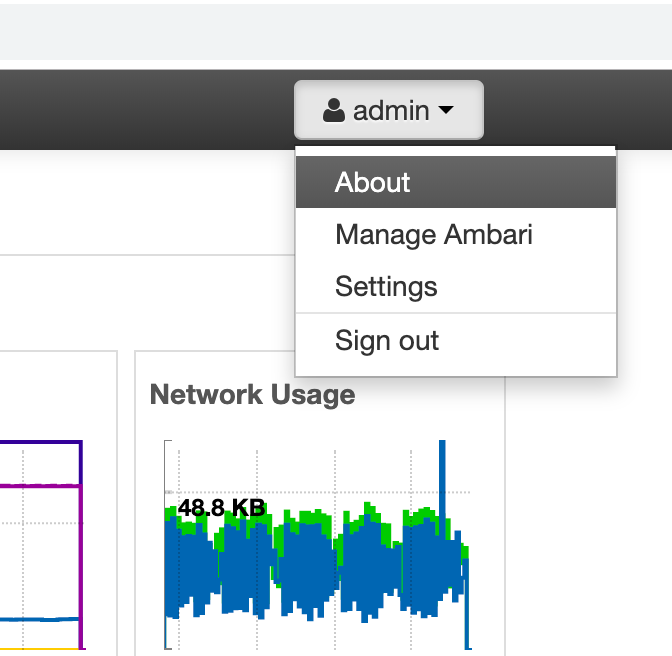Click the light blue line in left chart

[40, 620]
